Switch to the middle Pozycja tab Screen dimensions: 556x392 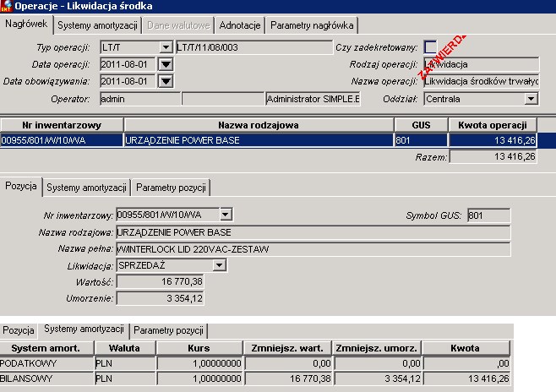tap(21, 187)
